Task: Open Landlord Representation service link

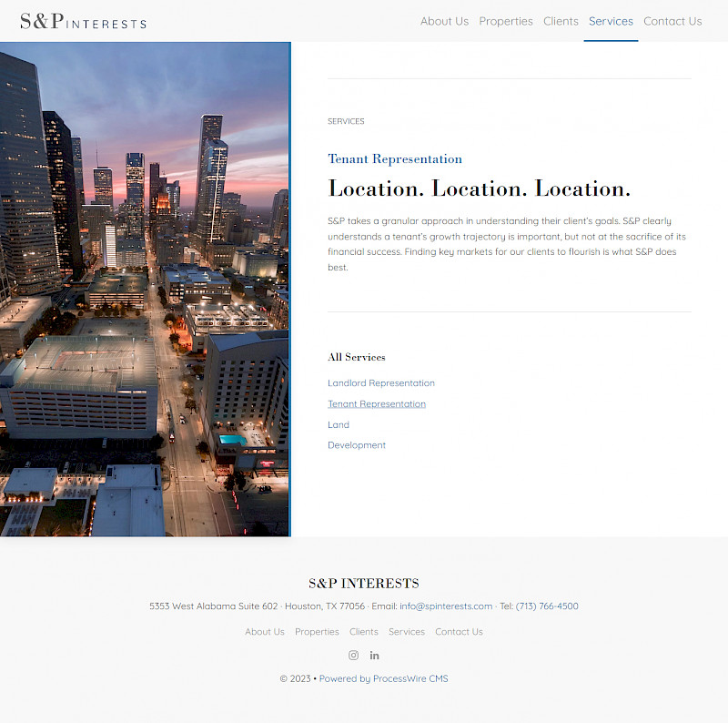Action: [381, 383]
